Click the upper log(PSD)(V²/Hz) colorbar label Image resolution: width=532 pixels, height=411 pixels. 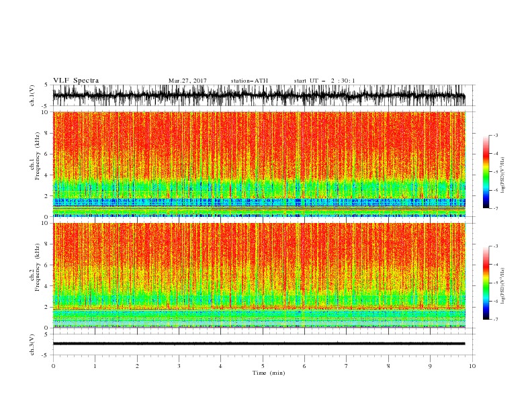coord(502,175)
